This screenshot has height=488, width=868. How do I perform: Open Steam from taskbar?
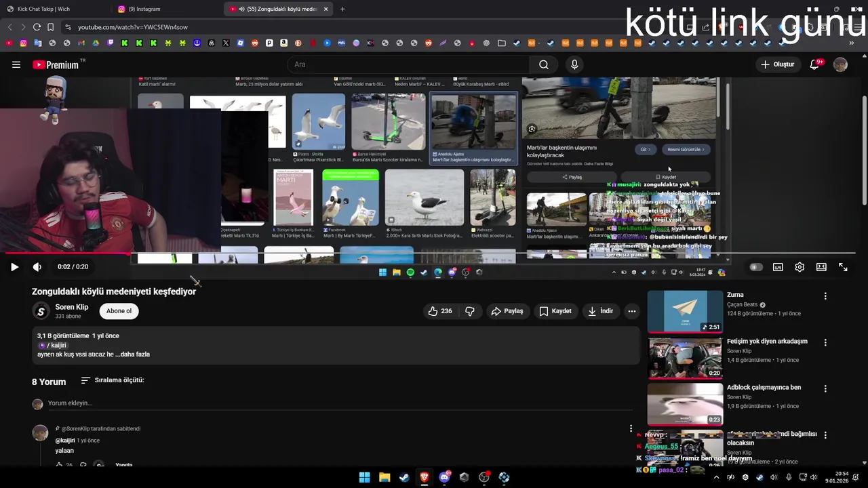(404, 477)
